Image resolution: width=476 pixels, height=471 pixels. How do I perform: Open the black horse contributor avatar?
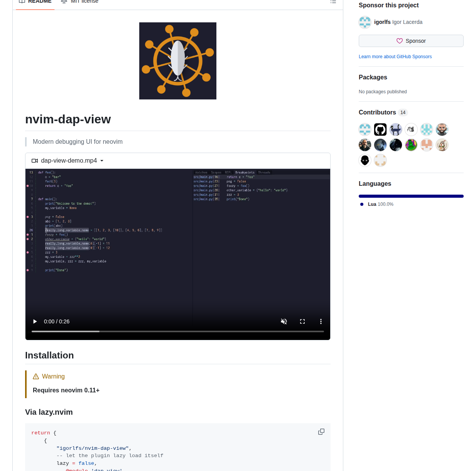pyautogui.click(x=396, y=145)
